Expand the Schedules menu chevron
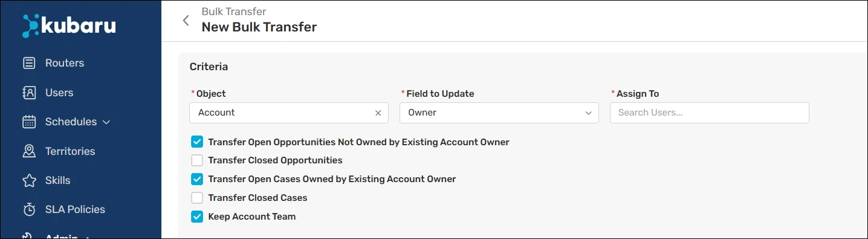The width and height of the screenshot is (868, 239). click(106, 122)
